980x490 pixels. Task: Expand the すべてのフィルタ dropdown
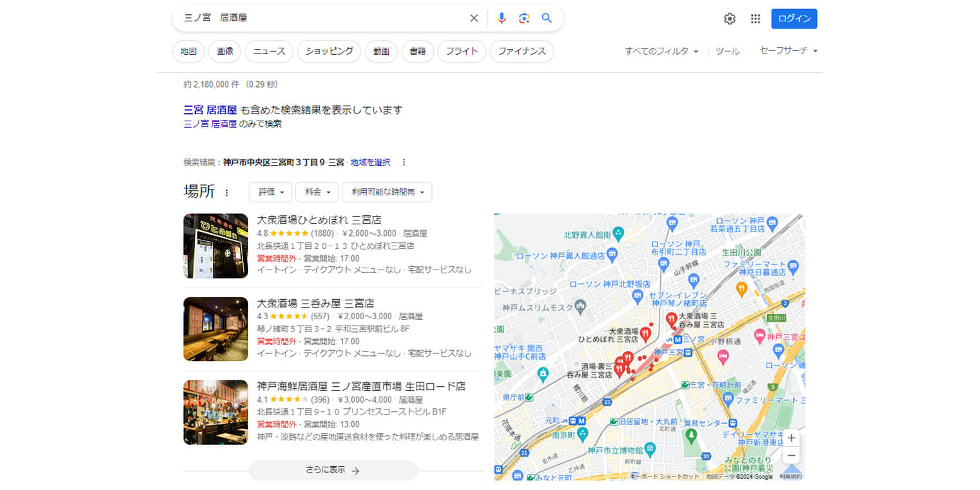[x=661, y=51]
